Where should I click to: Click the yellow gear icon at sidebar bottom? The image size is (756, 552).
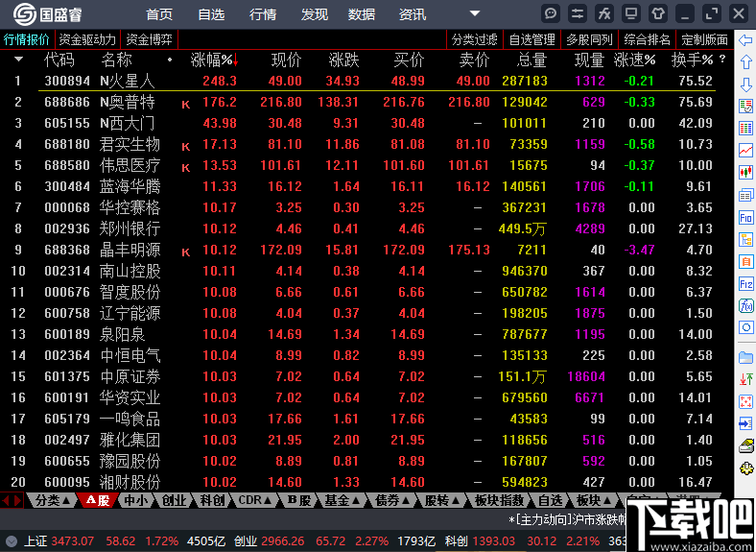click(745, 468)
